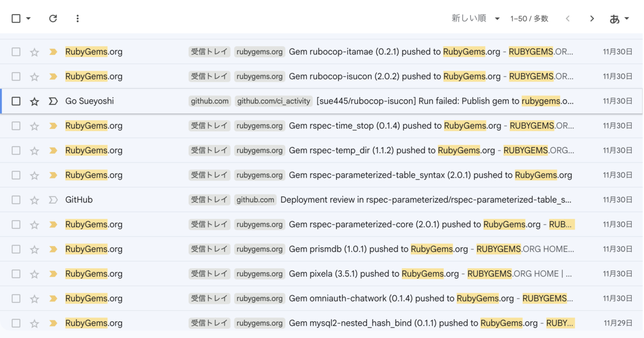Click the 11月29日 date on mysql2 email

click(x=618, y=323)
